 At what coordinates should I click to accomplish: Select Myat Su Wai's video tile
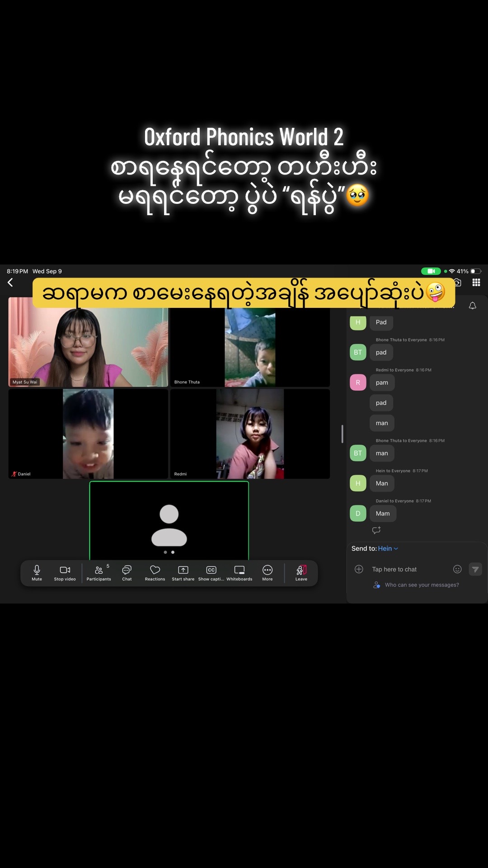pos(88,342)
